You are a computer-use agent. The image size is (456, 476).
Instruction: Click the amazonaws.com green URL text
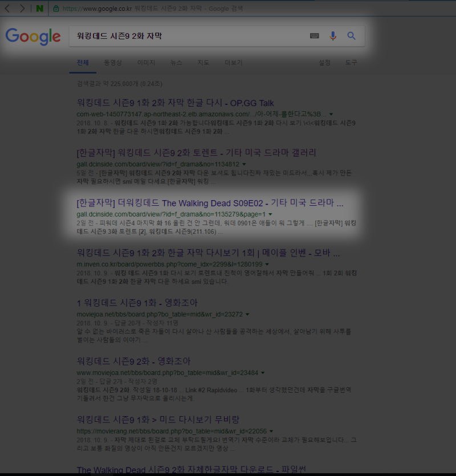(201, 114)
